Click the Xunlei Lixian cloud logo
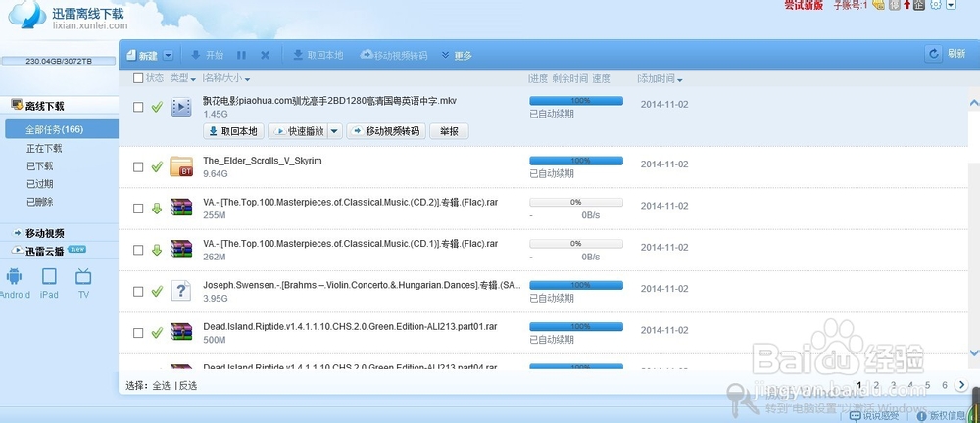The width and height of the screenshot is (980, 423). (x=27, y=15)
